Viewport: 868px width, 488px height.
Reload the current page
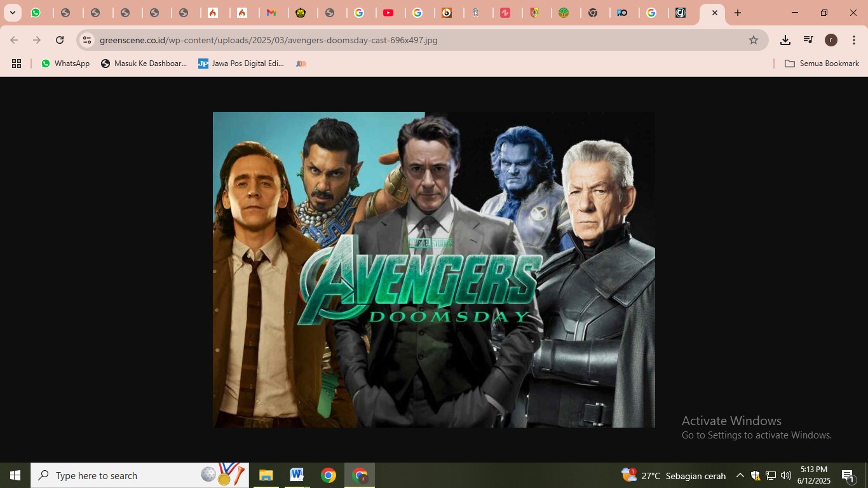pyautogui.click(x=60, y=40)
